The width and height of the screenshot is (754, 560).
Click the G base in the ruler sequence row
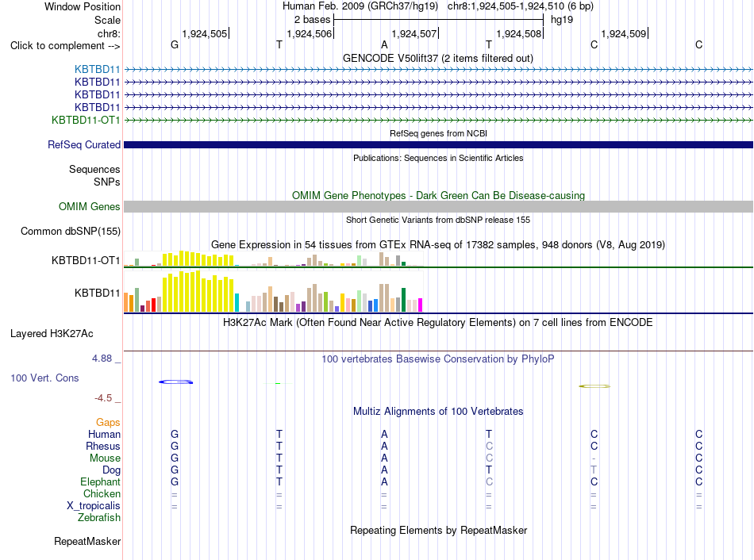click(175, 44)
